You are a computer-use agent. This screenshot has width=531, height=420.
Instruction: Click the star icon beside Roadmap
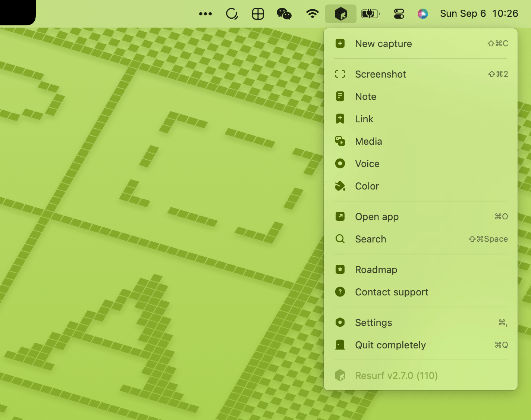coord(340,270)
